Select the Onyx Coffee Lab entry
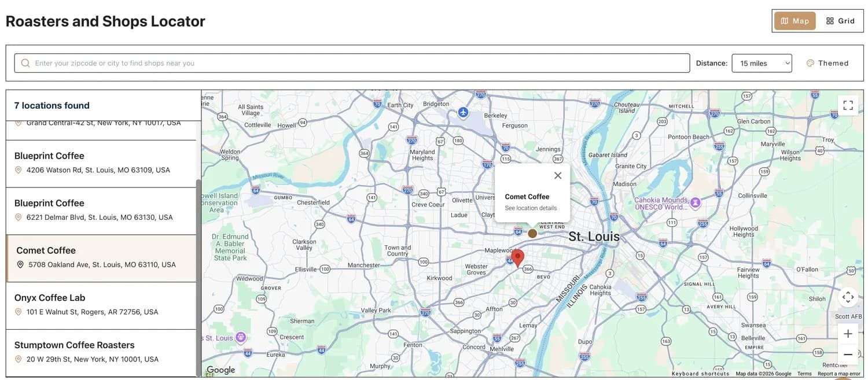Image resolution: width=868 pixels, height=380 pixels. coord(101,306)
